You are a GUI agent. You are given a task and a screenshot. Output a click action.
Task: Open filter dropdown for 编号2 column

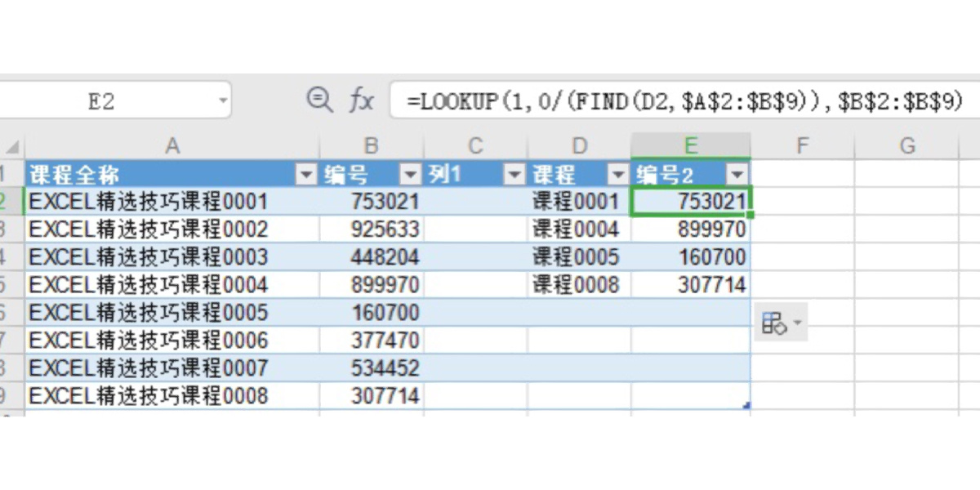click(x=737, y=174)
